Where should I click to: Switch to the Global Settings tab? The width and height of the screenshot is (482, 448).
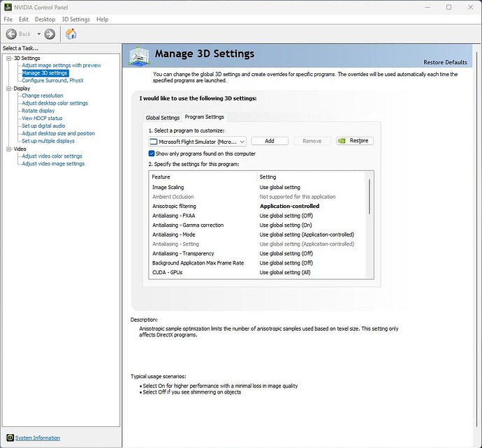pos(163,117)
